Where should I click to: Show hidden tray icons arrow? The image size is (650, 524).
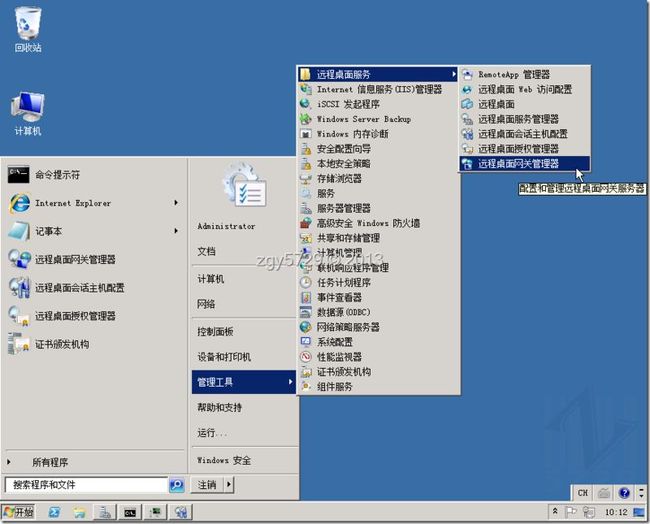(555, 512)
